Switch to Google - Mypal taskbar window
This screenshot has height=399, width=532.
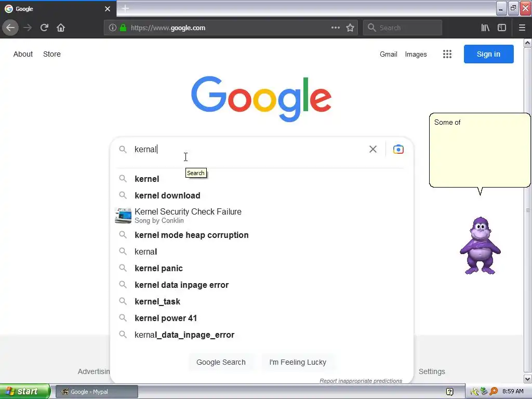pos(97,392)
